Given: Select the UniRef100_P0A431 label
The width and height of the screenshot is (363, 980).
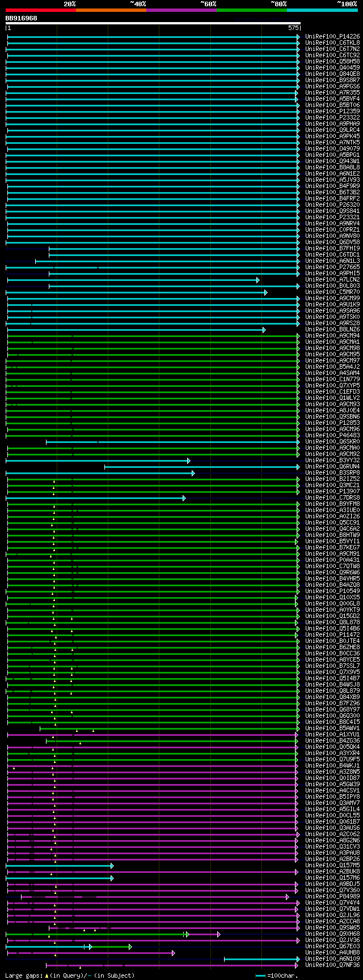Looking at the screenshot, I should 332,560.
